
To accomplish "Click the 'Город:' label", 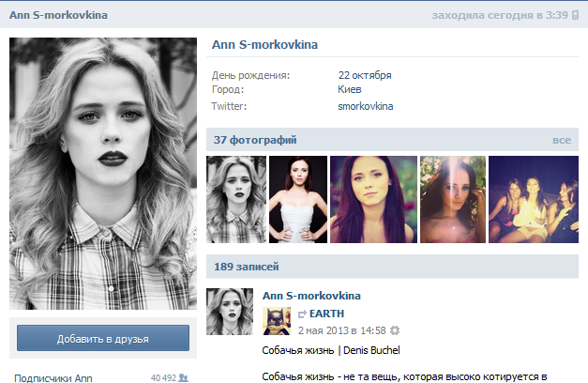I will [228, 89].
